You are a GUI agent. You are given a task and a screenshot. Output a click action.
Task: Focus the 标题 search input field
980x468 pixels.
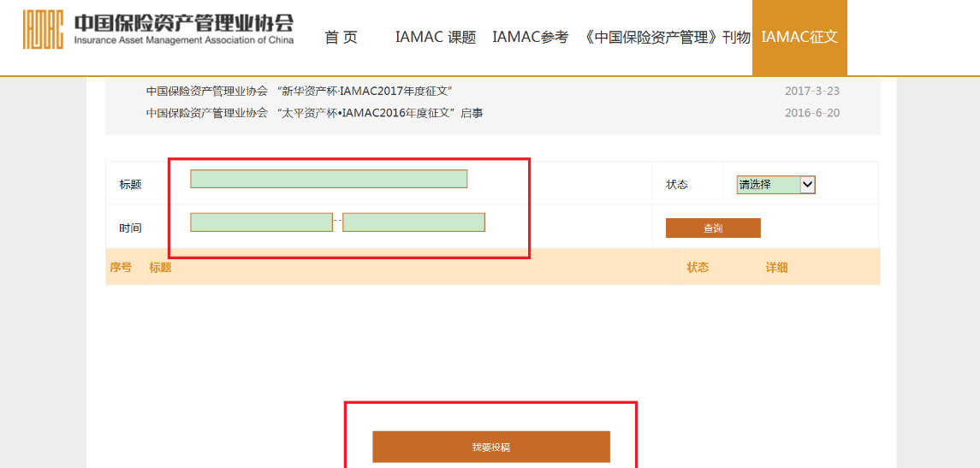[329, 179]
